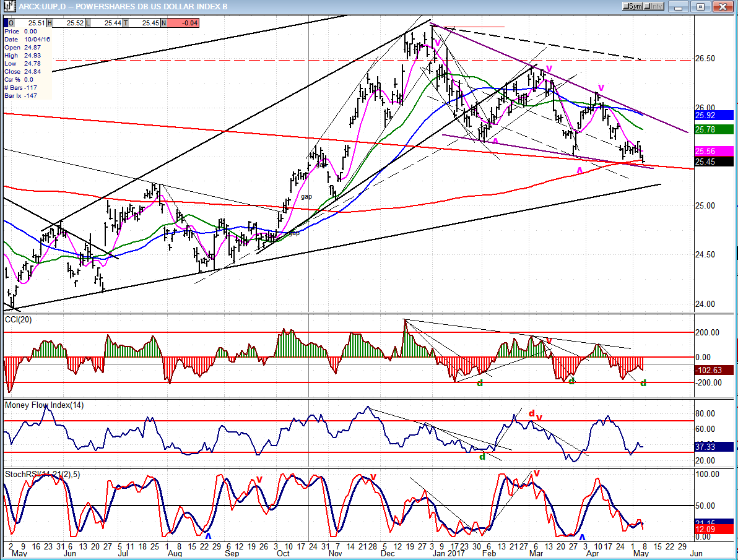Select the CCI(20) indicator label
Screen dimensions: 738x560
tap(19, 319)
